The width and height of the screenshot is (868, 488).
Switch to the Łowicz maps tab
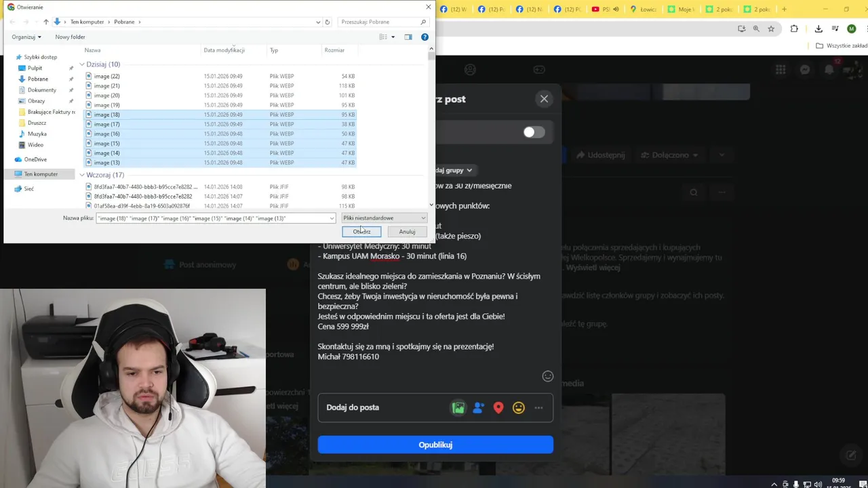[x=642, y=9]
